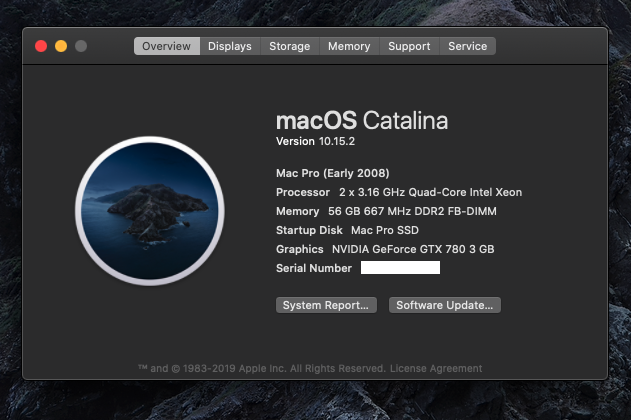Click the Processor label
The width and height of the screenshot is (631, 420).
pos(303,192)
